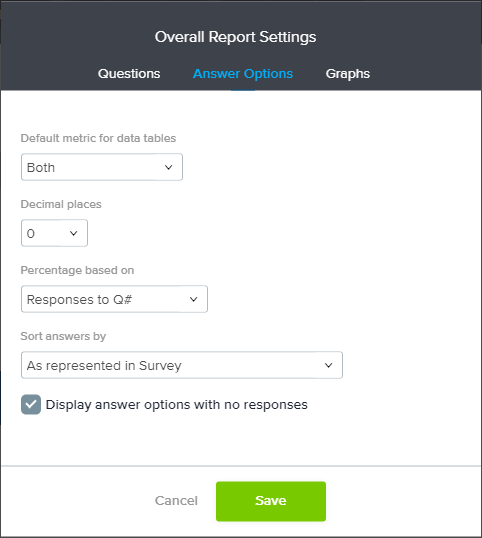482x538 pixels.
Task: Expand the Responses to Q# combo box
Action: click(114, 299)
